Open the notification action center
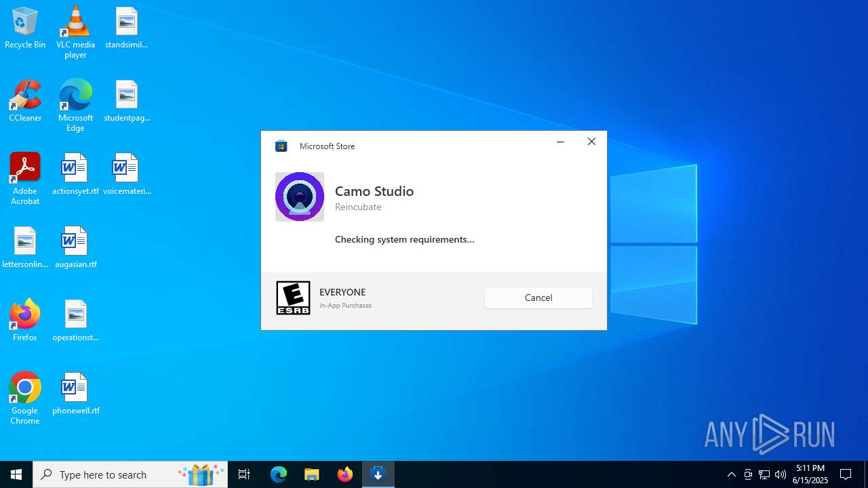This screenshot has height=488, width=868. 846,474
